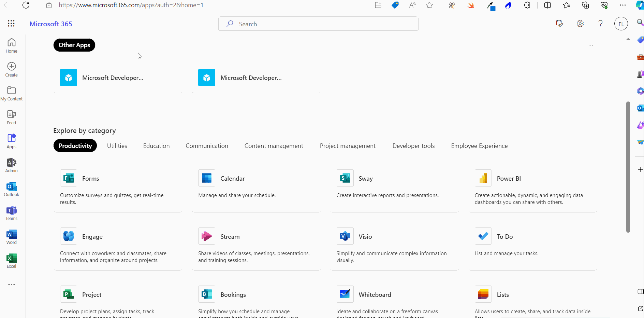Screen dimensions: 644x318
Task: Open the Calendar app icon
Action: click(x=207, y=178)
